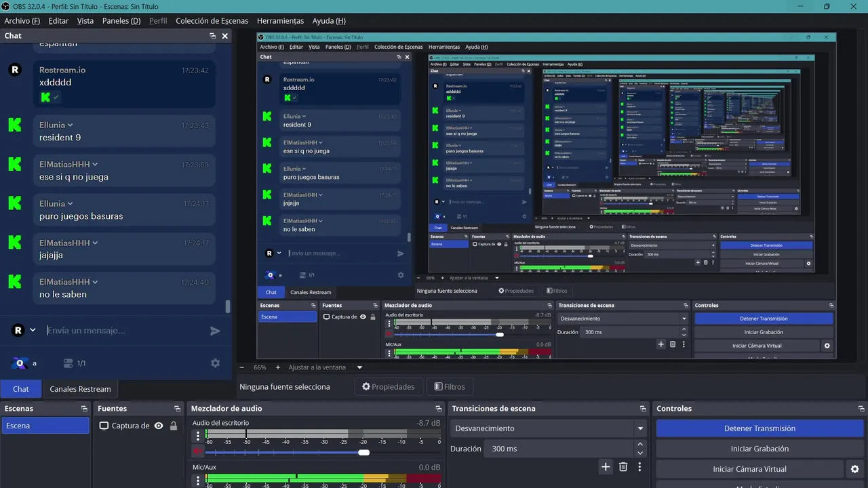This screenshot has width=868, height=488.
Task: Click Iniciar Cámara Virtual button
Action: pyautogui.click(x=749, y=469)
